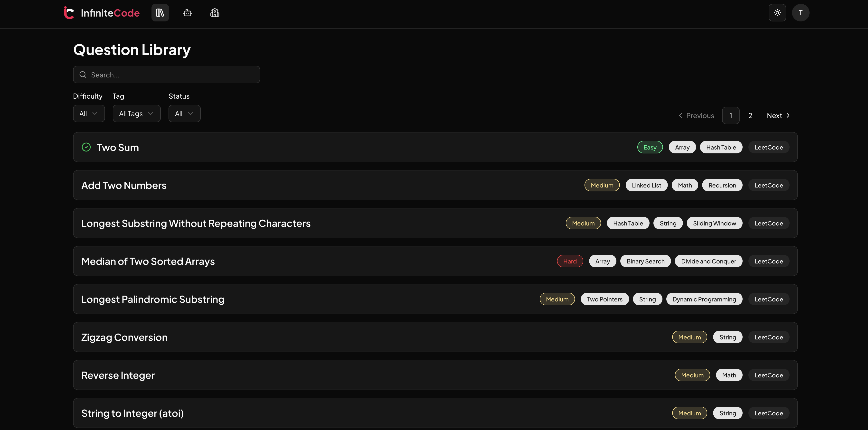Screen dimensions: 868x430
Task: Click the search magnifier icon
Action: (x=83, y=75)
